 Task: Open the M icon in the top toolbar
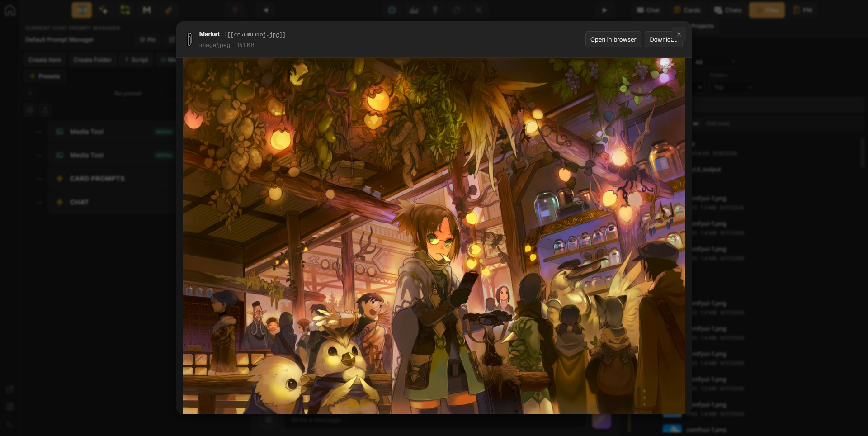(x=147, y=10)
